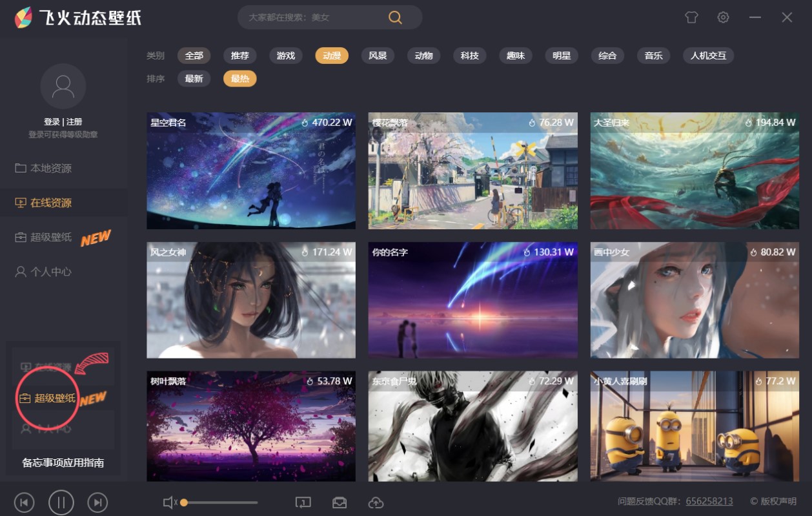Select the 动物 category filter

pos(423,56)
